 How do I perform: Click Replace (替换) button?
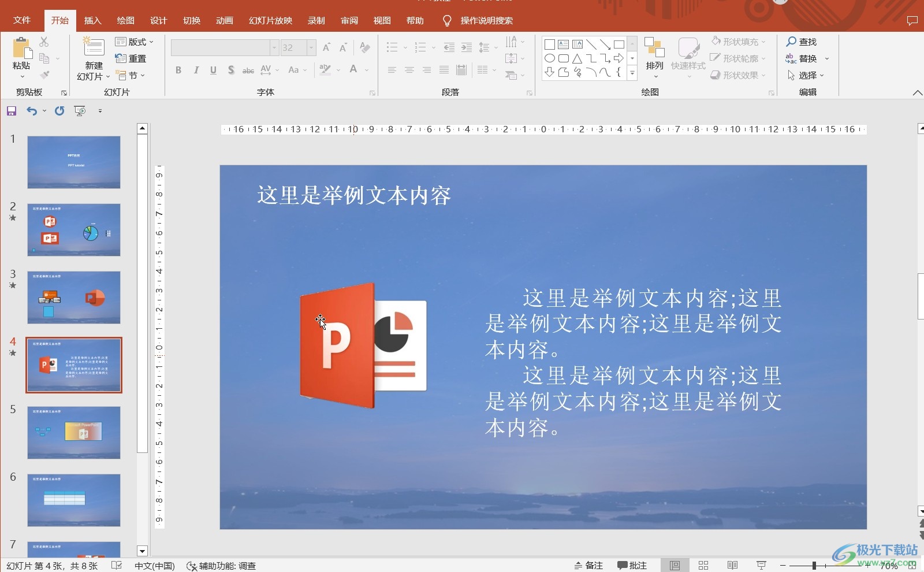click(x=807, y=58)
